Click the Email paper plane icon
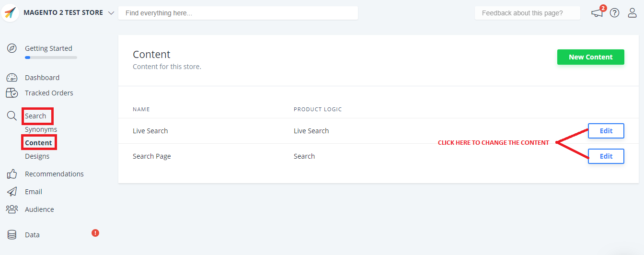This screenshot has width=644, height=255. pos(12,192)
